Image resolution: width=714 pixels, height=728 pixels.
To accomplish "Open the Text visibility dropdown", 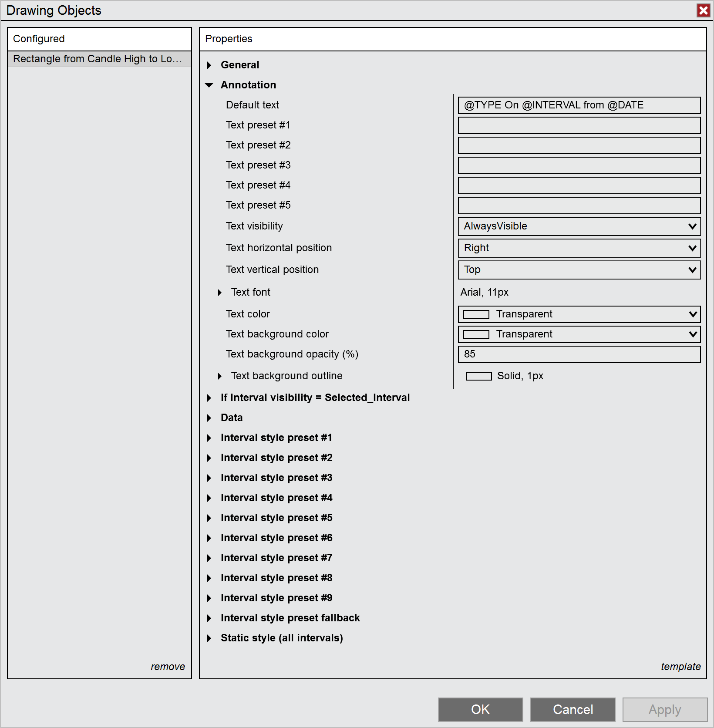I will pos(579,226).
